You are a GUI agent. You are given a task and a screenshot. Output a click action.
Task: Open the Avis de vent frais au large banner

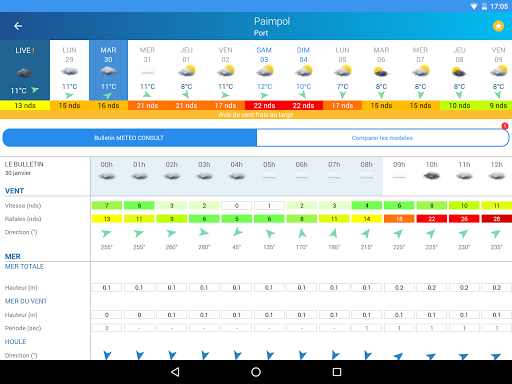click(x=256, y=115)
